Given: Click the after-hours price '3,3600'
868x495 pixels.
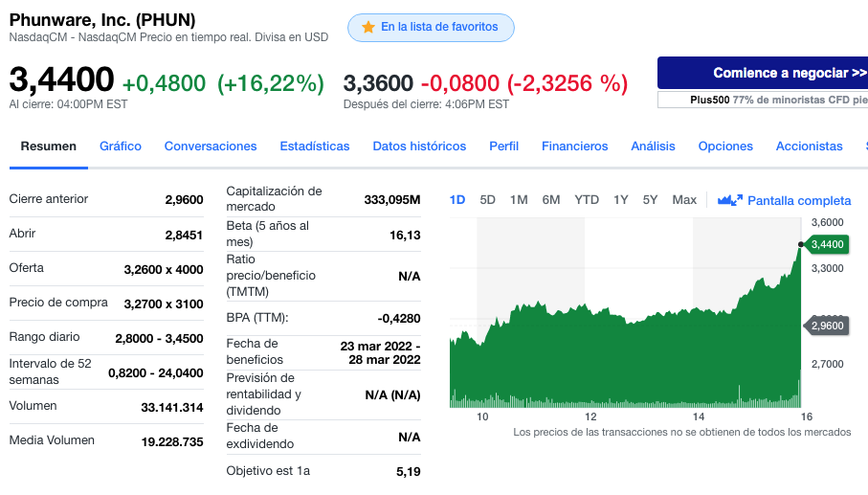Looking at the screenshot, I should pos(378,83).
